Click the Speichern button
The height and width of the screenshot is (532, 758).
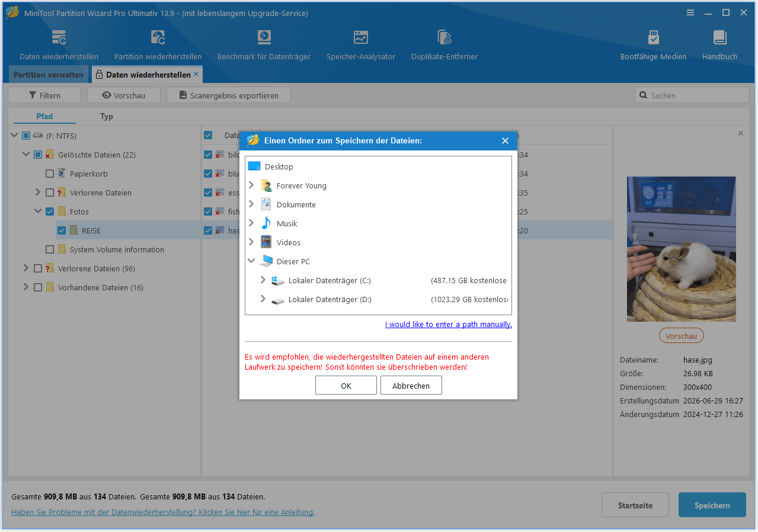[x=712, y=505]
